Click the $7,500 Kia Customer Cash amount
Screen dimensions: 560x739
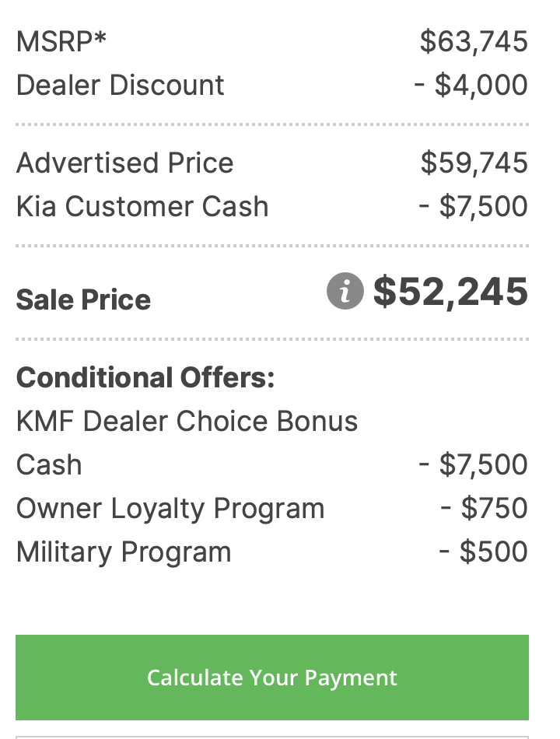click(473, 207)
